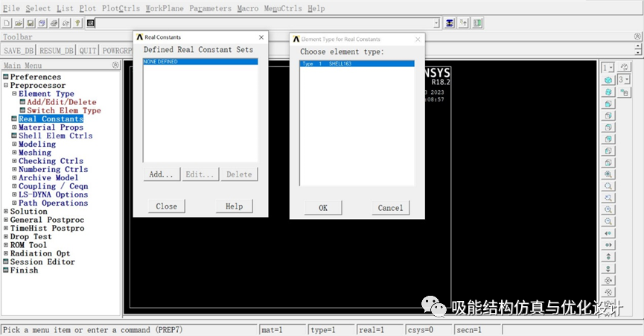Click the Open ANSYS File folder icon

[x=19, y=23]
